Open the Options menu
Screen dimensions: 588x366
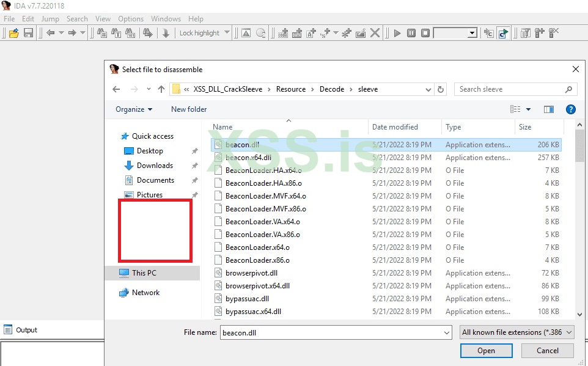tap(131, 19)
